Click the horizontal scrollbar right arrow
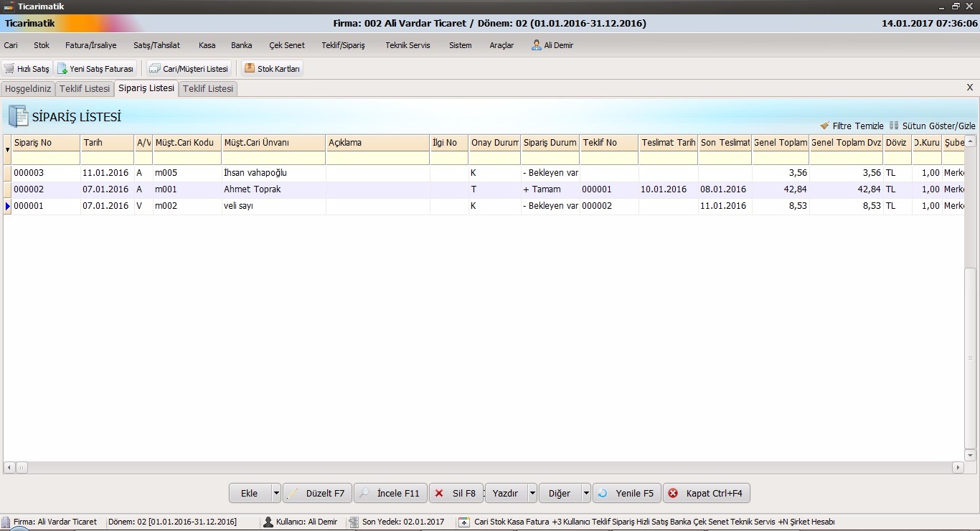Viewport: 980px width, 531px height. tap(958, 468)
